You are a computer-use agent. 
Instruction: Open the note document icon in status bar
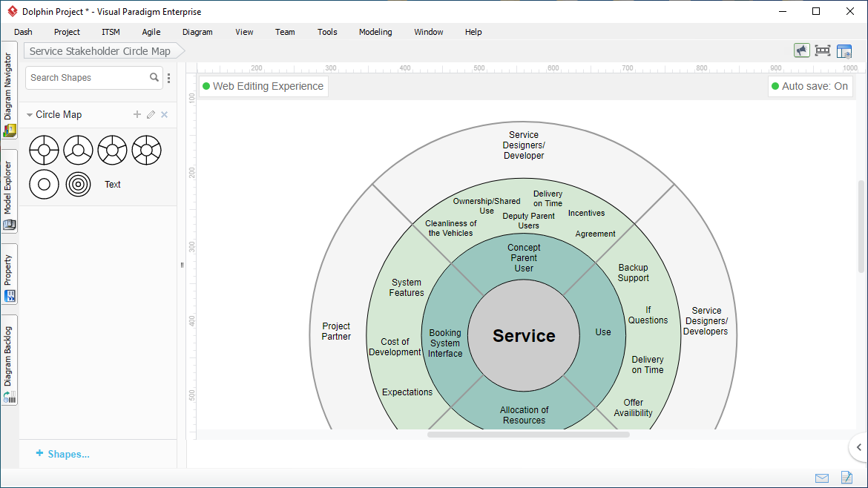[x=846, y=477]
